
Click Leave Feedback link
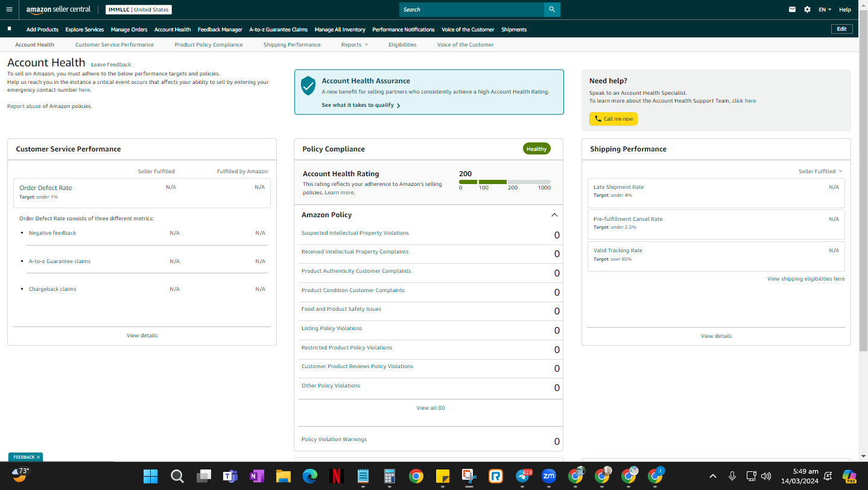(x=111, y=65)
